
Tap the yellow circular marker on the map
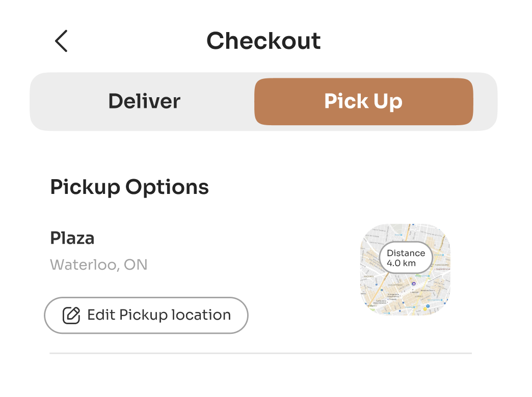tap(425, 309)
